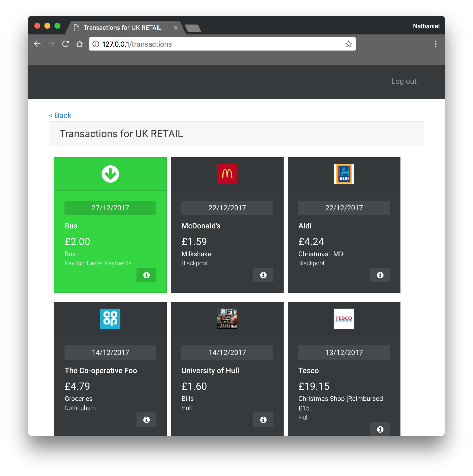Go to the browser home page
Viewport: 473px width, 476px height.
(80, 44)
